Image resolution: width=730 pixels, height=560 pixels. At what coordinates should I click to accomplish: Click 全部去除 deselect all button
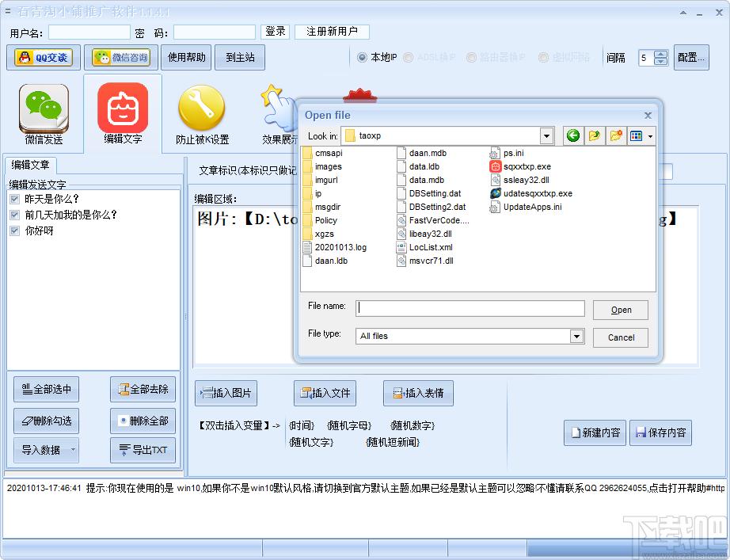143,389
